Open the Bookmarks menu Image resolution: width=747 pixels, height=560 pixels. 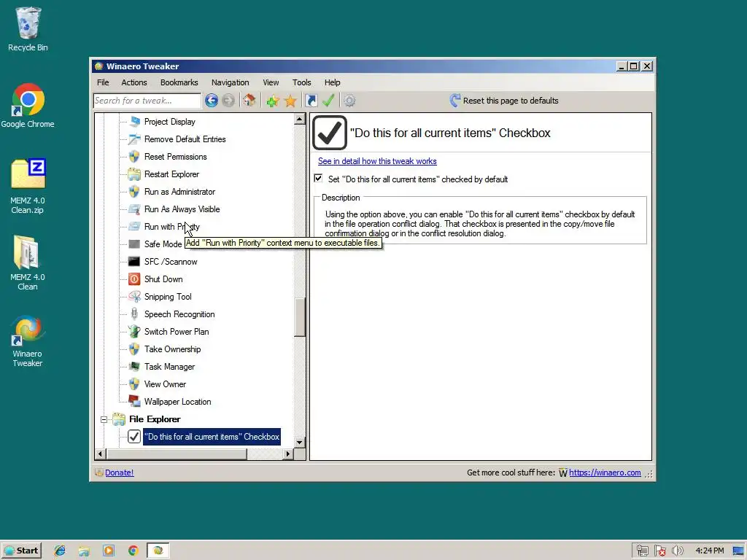pyautogui.click(x=179, y=82)
